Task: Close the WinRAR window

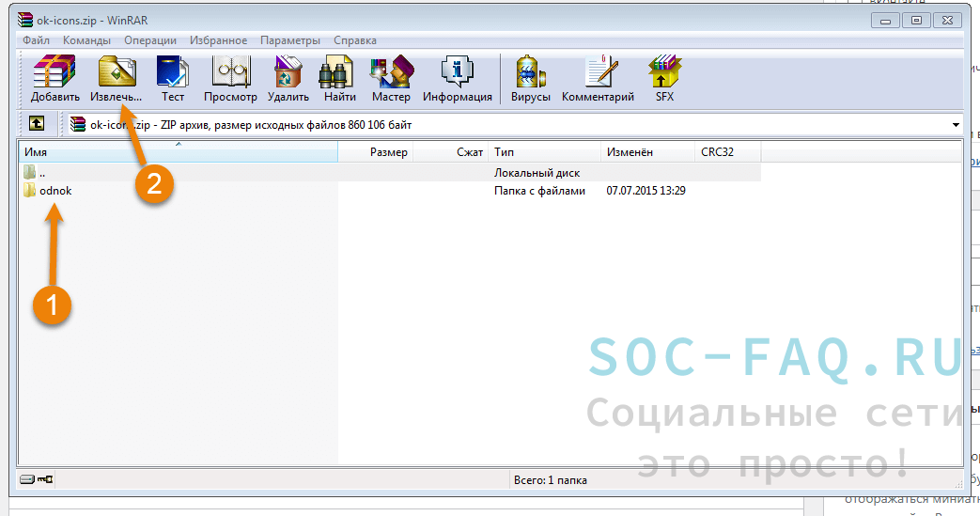Action: pos(947,21)
